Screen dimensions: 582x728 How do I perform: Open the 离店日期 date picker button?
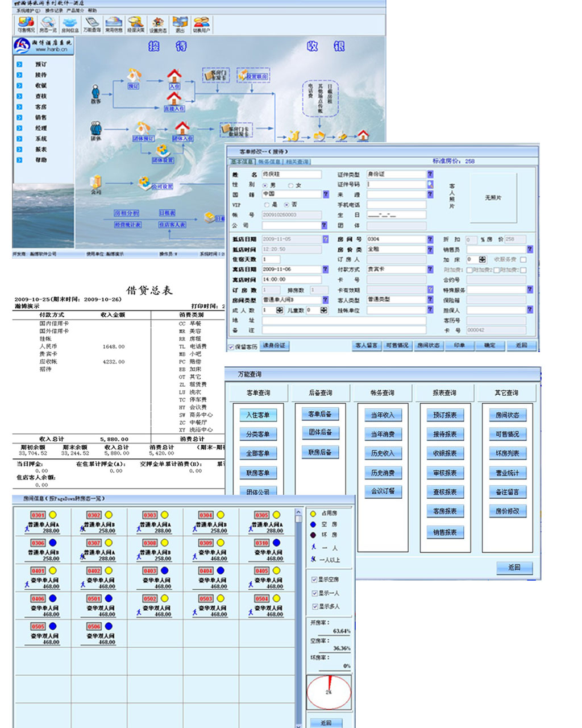coord(326,269)
